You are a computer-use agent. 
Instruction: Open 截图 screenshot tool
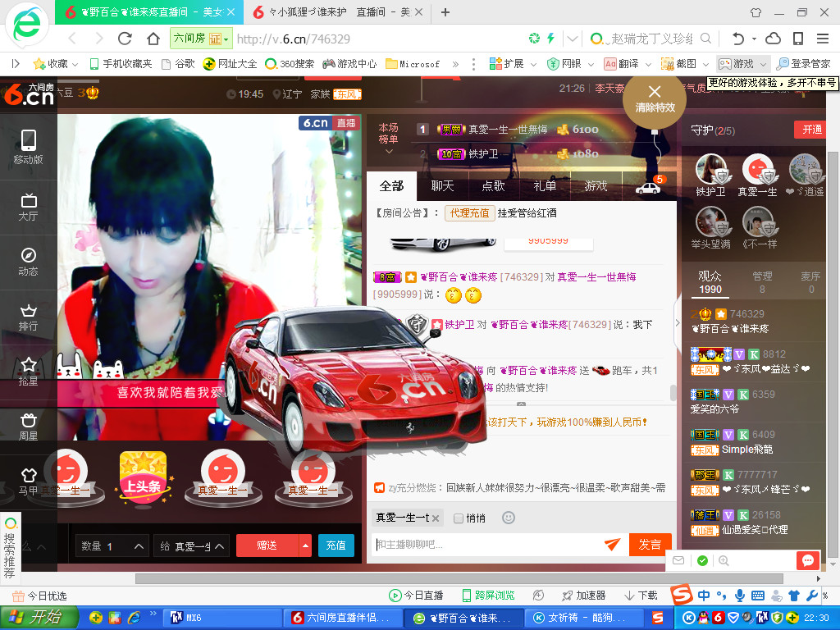(678, 64)
